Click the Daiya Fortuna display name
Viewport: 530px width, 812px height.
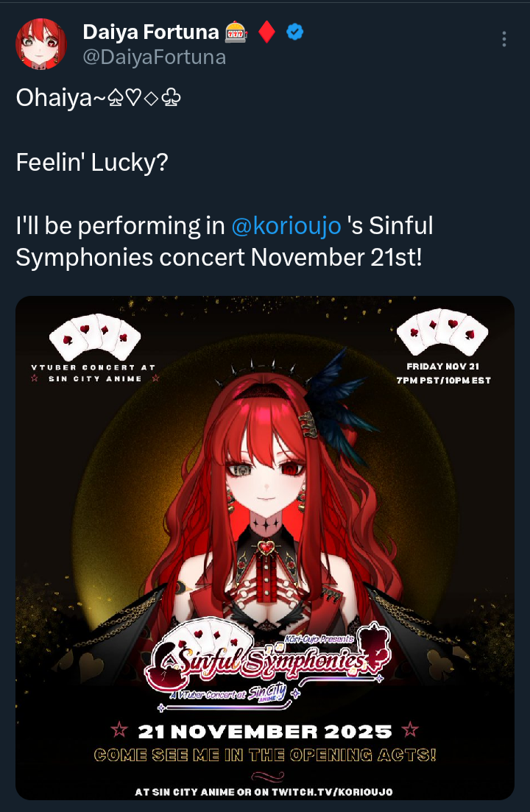pos(151,32)
